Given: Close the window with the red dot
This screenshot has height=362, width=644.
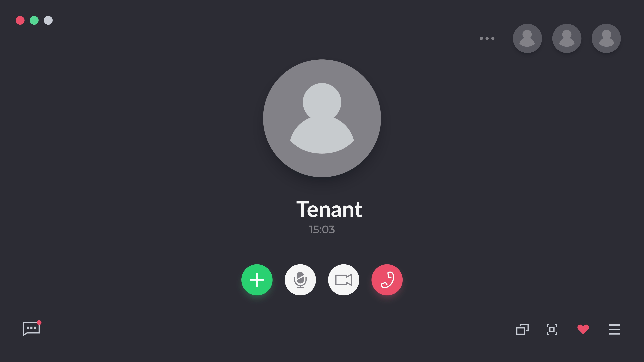Looking at the screenshot, I should (x=20, y=20).
